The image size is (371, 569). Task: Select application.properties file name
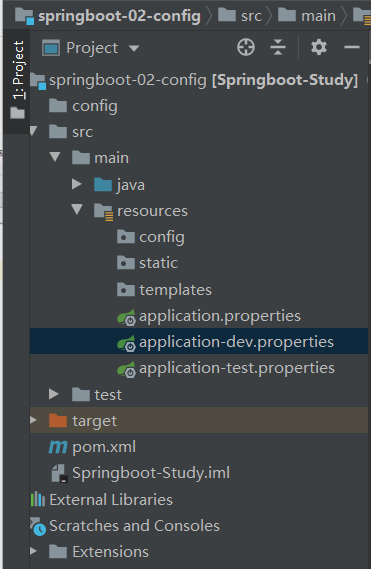coord(220,316)
